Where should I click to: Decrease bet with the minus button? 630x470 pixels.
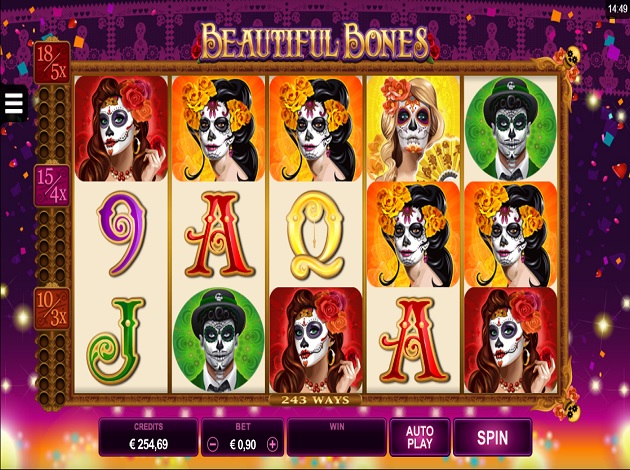pyautogui.click(x=213, y=444)
